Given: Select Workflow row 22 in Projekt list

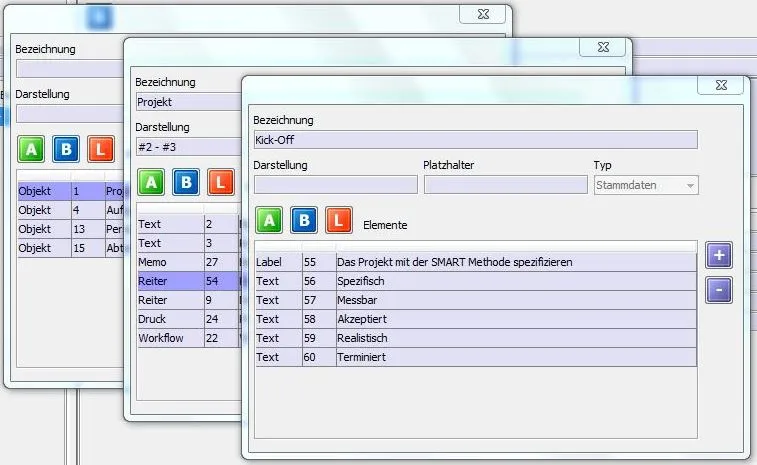Looking at the screenshot, I should click(187, 339).
